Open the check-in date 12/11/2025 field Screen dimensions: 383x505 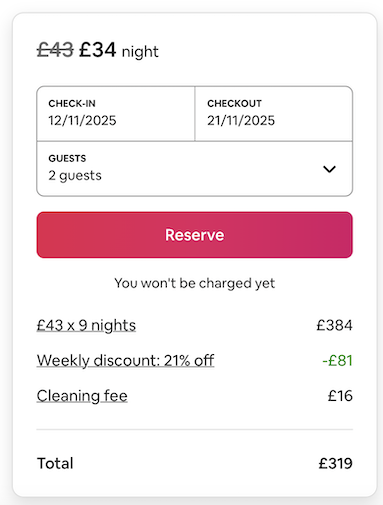(x=116, y=114)
